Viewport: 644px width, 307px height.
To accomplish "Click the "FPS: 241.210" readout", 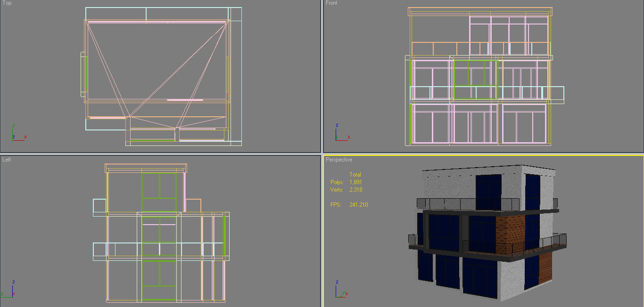I will (x=349, y=205).
